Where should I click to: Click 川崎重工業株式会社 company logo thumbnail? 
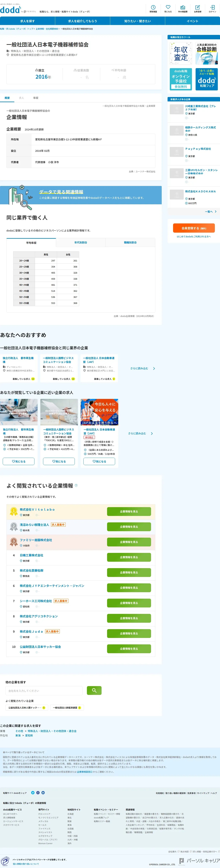coord(177,109)
